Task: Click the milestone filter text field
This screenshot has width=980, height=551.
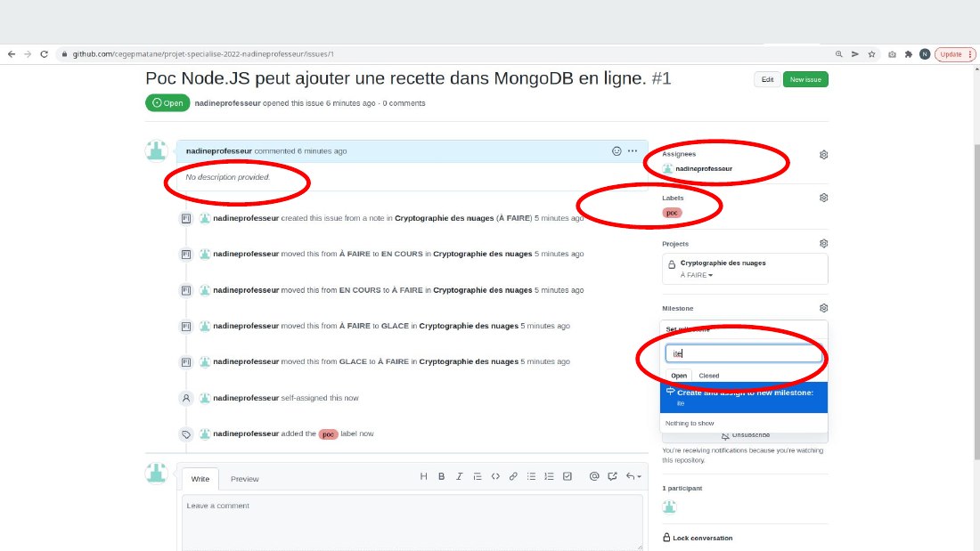Action: tap(743, 353)
